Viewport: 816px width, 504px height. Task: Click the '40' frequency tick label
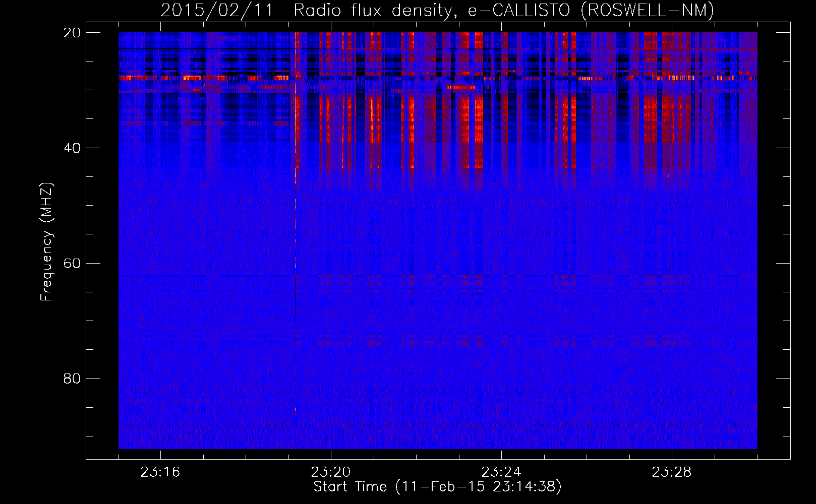click(72, 148)
